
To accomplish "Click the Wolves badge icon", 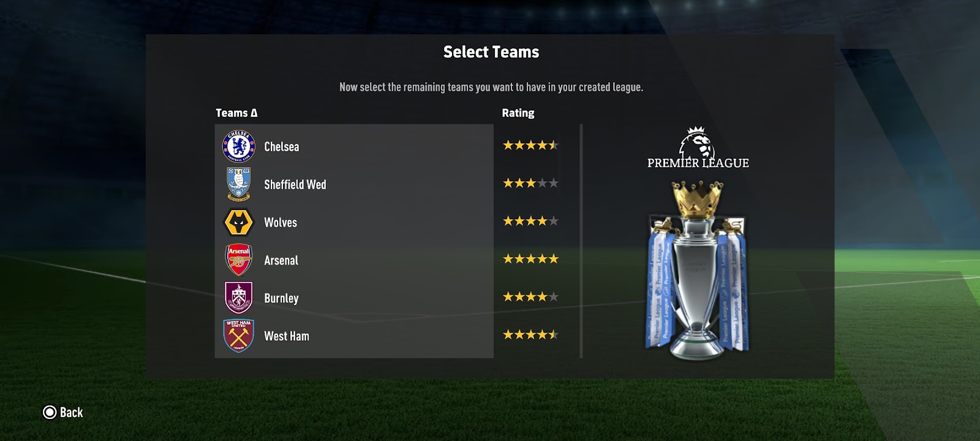I will 238,222.
